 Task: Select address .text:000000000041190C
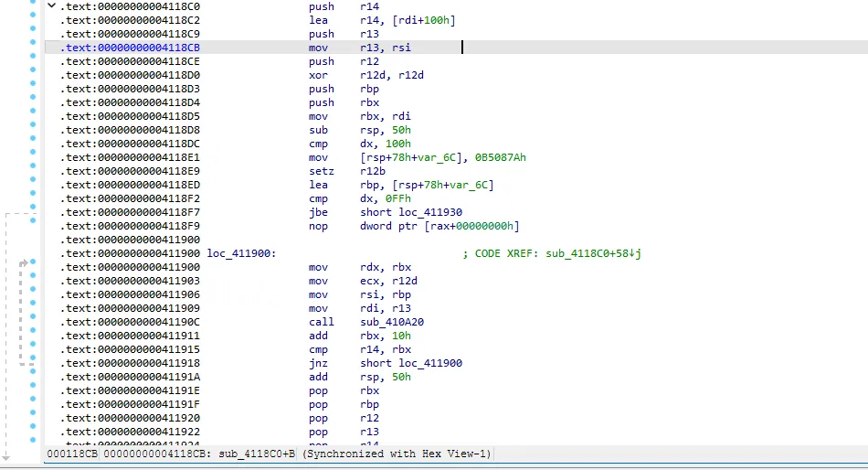pos(130,322)
